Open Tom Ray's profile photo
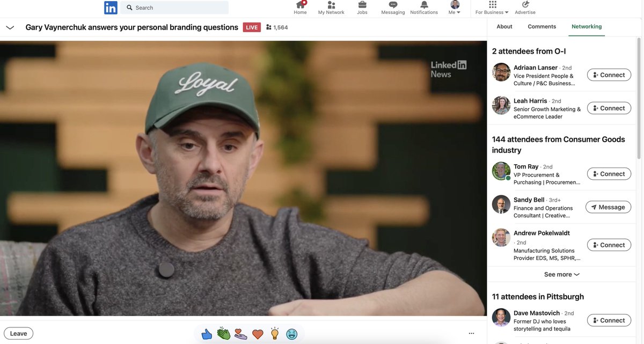Screen dimensions: 644x344 501,171
